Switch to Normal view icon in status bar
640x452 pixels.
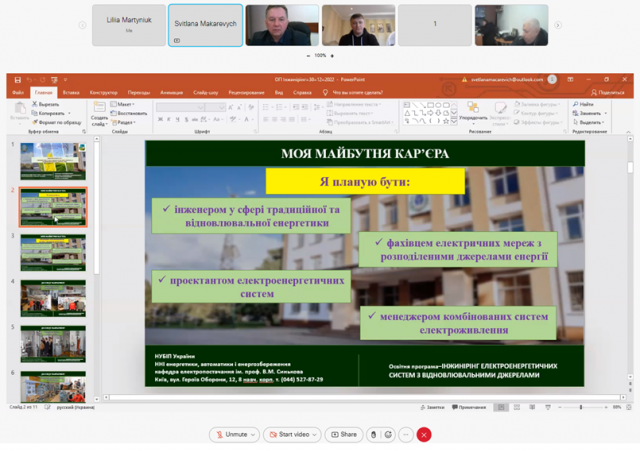pos(501,407)
